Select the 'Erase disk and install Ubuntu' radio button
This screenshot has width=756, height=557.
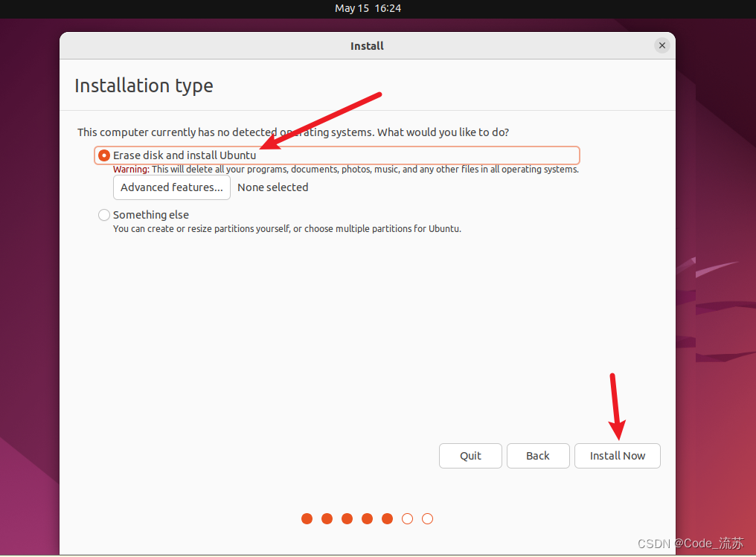tap(103, 155)
